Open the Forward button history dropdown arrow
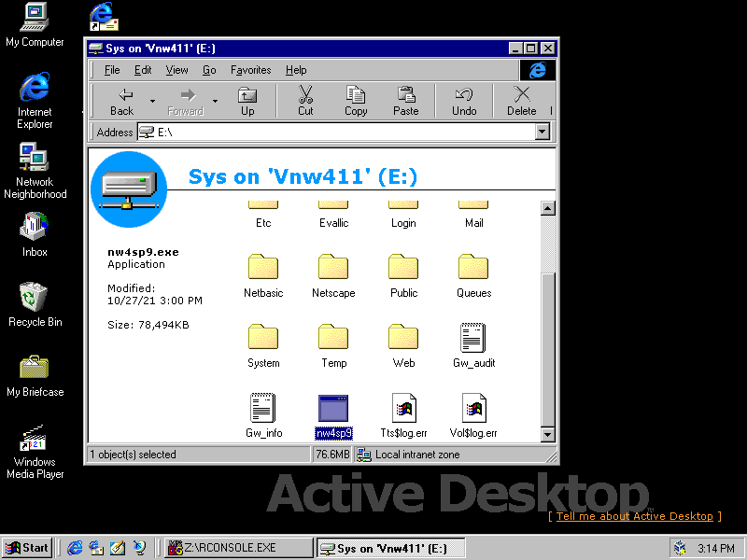This screenshot has height=560, width=747. pos(216,101)
